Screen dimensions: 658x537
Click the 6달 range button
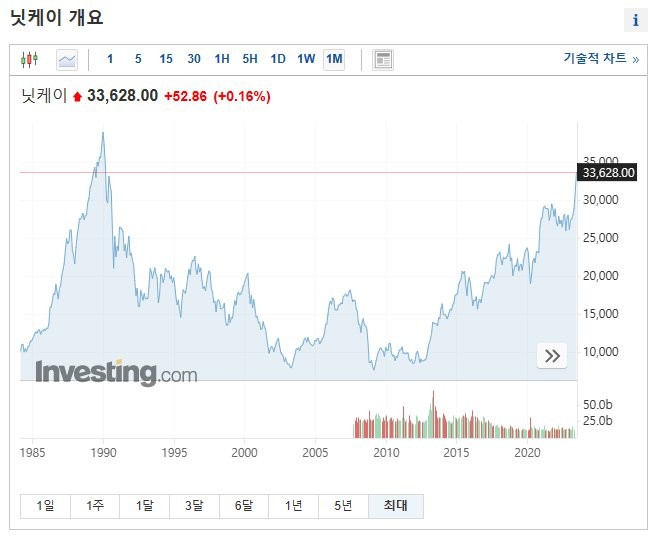tap(244, 506)
